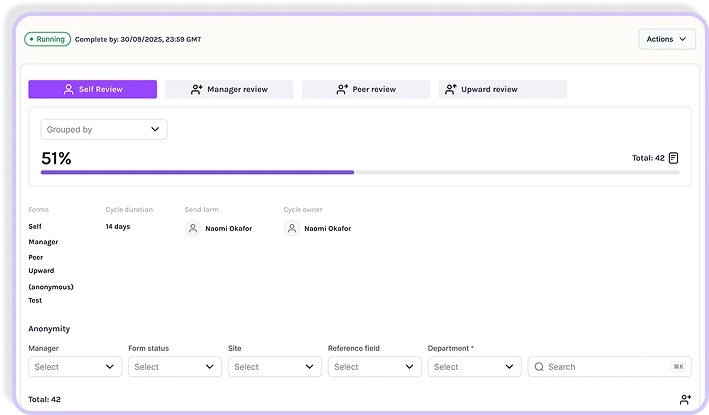Click Naomi Okafor avatar under Cycle owner
Image resolution: width=709 pixels, height=415 pixels.
click(292, 228)
